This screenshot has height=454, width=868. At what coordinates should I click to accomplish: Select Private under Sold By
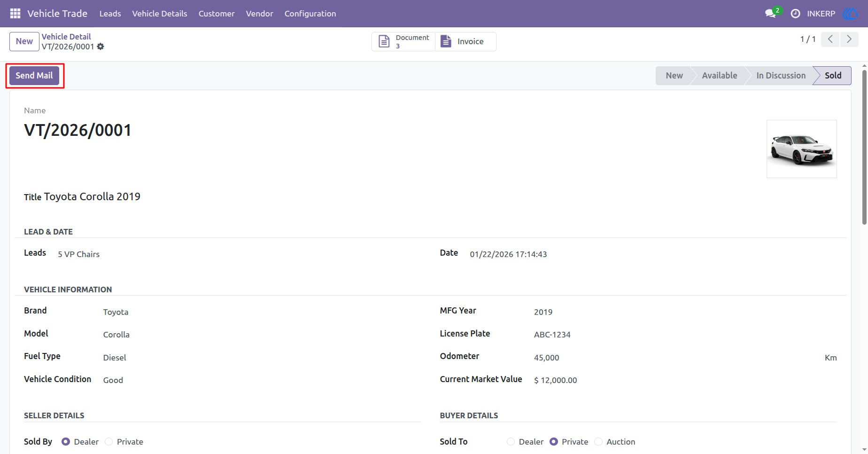pos(109,442)
